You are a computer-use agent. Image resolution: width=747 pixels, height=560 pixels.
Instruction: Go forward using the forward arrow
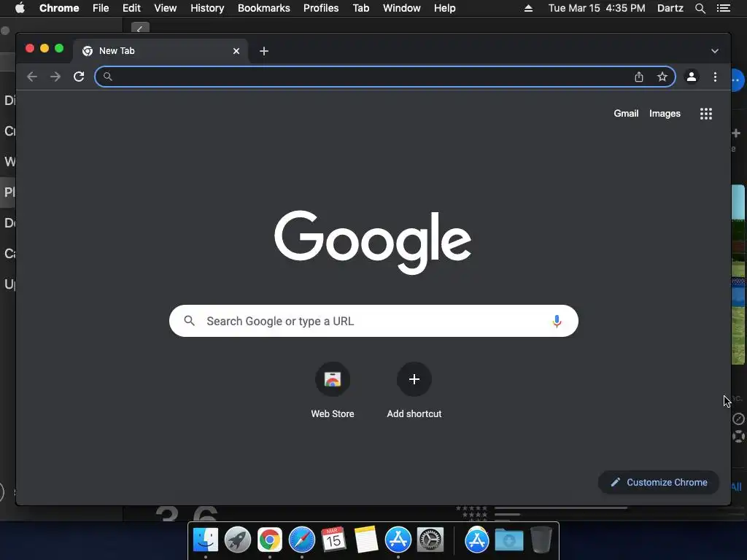coord(55,77)
